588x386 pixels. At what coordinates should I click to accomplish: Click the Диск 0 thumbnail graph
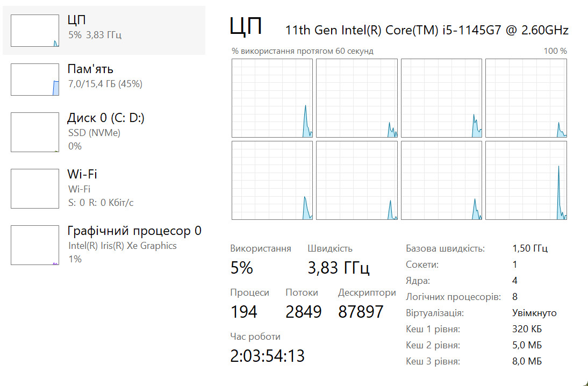click(35, 132)
